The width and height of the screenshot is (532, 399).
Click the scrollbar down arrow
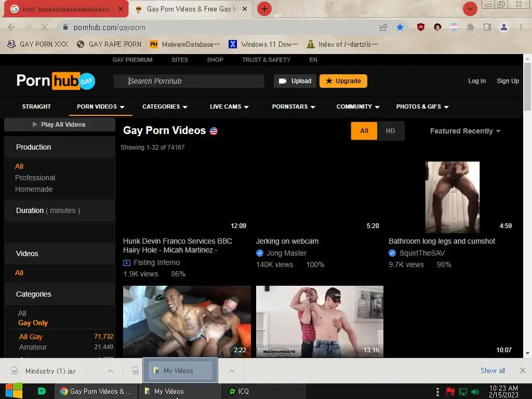(527, 353)
